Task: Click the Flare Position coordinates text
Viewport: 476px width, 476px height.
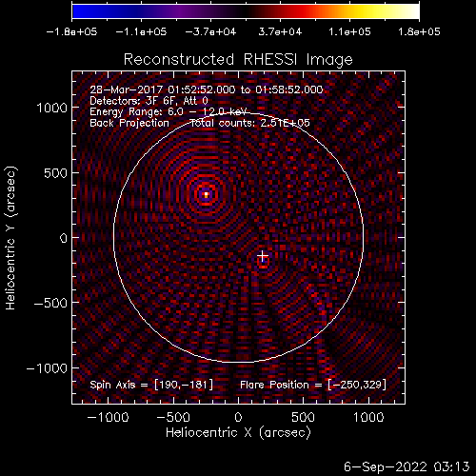Action: [x=313, y=385]
